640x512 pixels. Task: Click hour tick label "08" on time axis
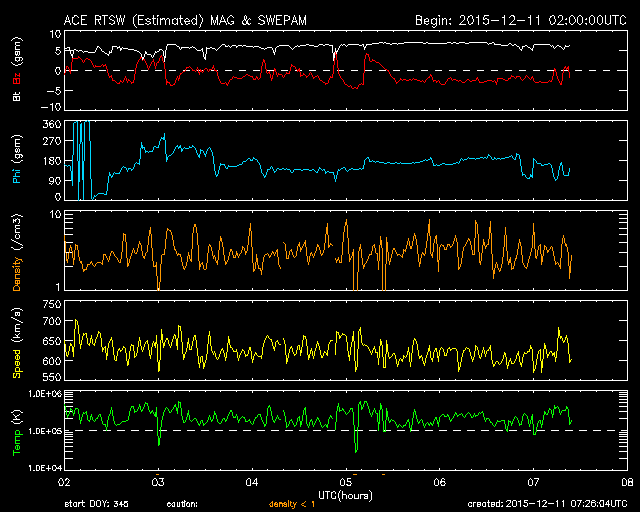click(627, 482)
